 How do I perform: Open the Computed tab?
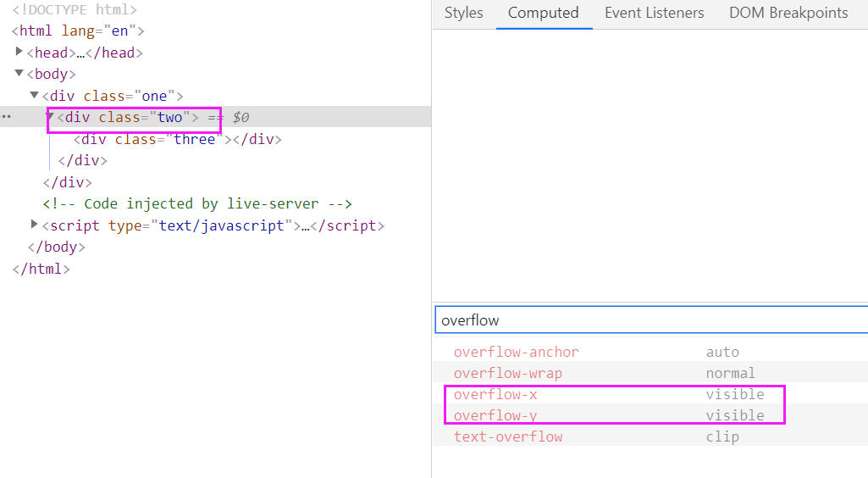pyautogui.click(x=543, y=14)
